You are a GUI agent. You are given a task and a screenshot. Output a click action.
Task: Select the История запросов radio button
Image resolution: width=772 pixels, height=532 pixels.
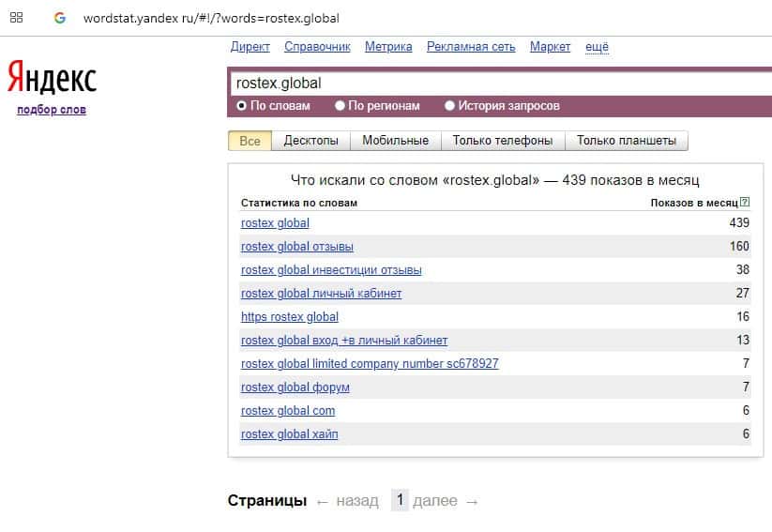[449, 105]
